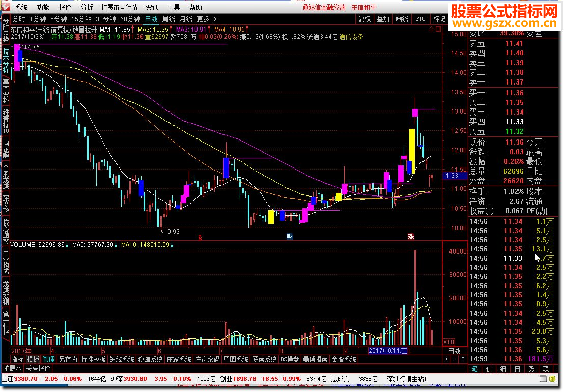Image resolution: width=564 pixels, height=392 pixels.
Task: Click the 关联报价 tab
Action: click(x=38, y=368)
